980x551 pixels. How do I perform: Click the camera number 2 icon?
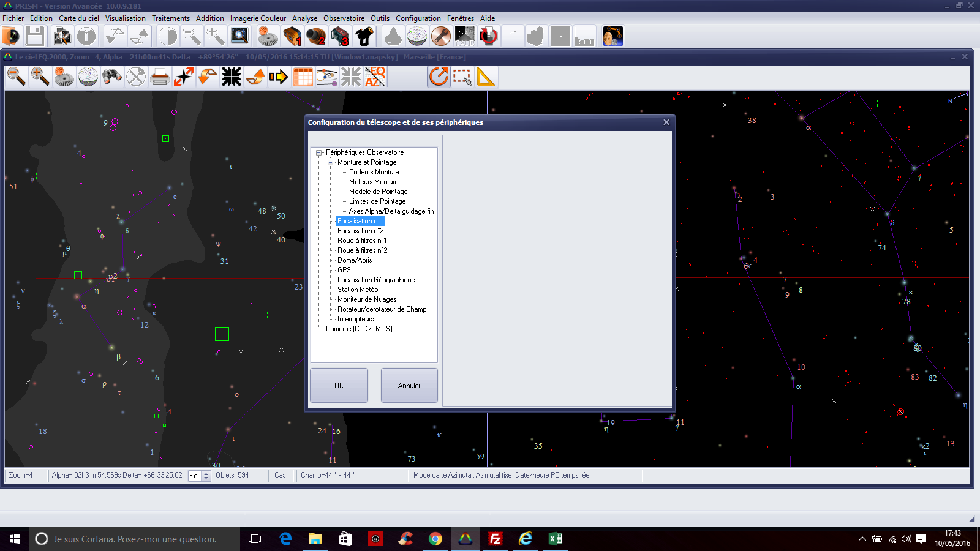point(316,37)
